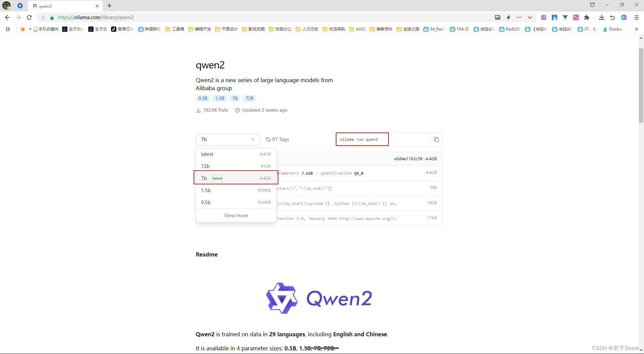The width and height of the screenshot is (644, 354).
Task: Go back to the previous page
Action: coord(7,17)
